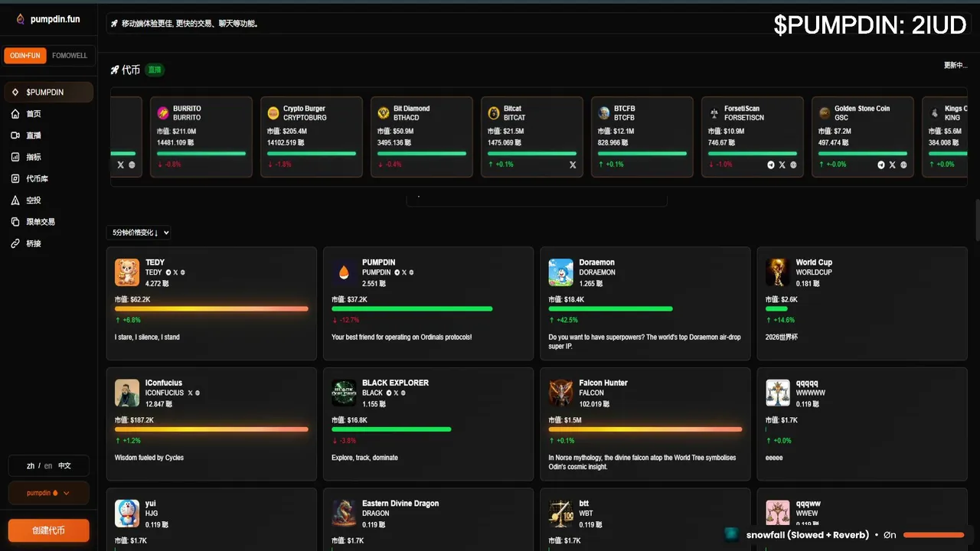Click the TEDY bear token image
The image size is (980, 551).
[127, 272]
